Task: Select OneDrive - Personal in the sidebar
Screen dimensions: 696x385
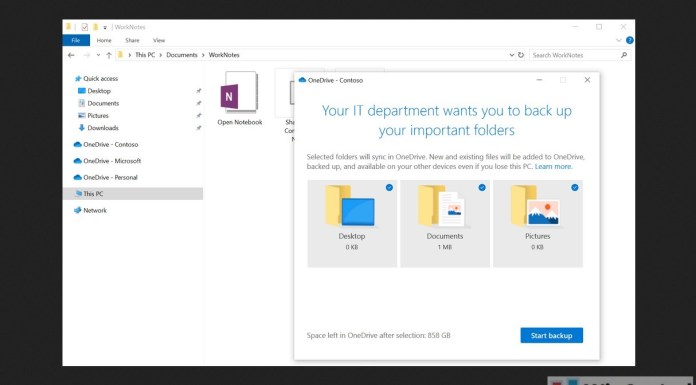Action: point(110,177)
